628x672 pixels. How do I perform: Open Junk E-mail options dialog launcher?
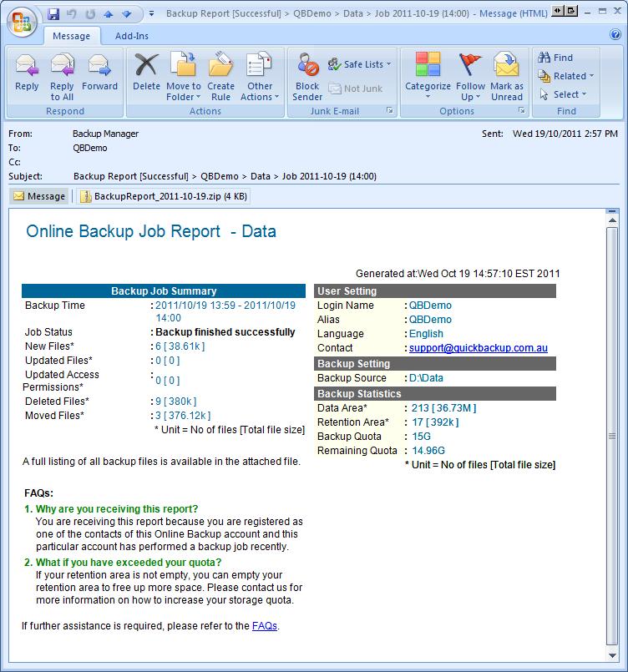(x=390, y=110)
